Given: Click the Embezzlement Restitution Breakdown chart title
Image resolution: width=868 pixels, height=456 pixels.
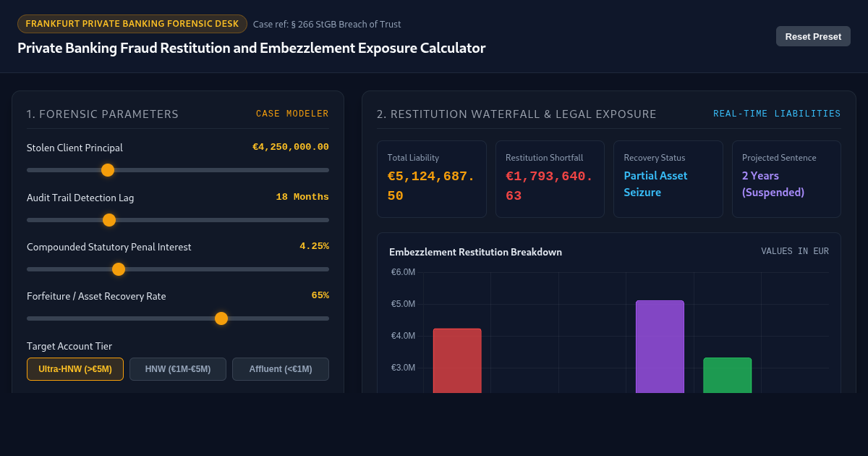Looking at the screenshot, I should point(475,252).
